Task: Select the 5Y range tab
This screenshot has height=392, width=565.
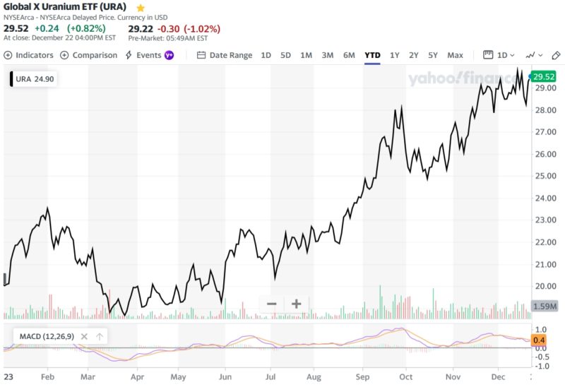Action: (x=433, y=55)
